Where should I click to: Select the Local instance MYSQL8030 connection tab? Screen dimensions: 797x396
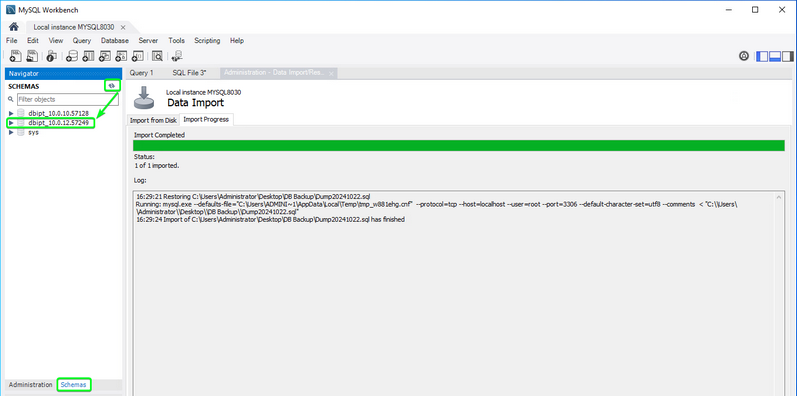pos(74,27)
